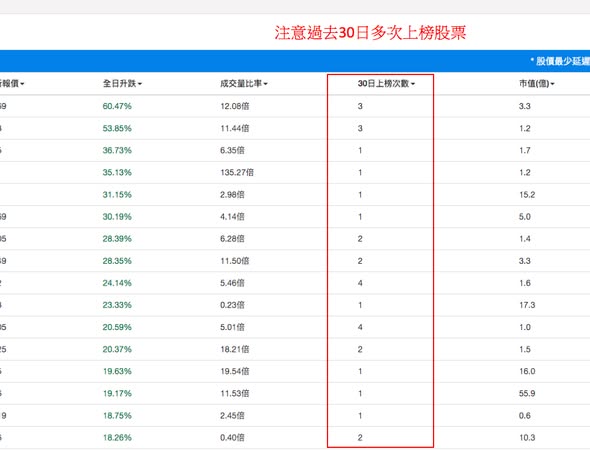Click the 35.13% gain cell
The image size is (590, 452).
pos(117,172)
